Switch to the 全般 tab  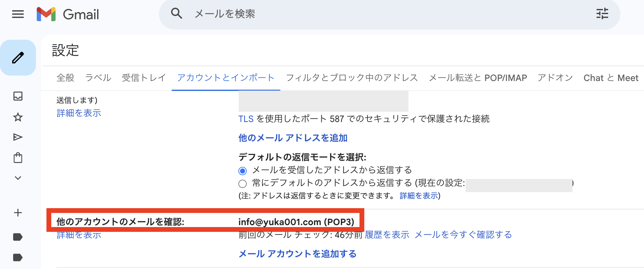(65, 78)
